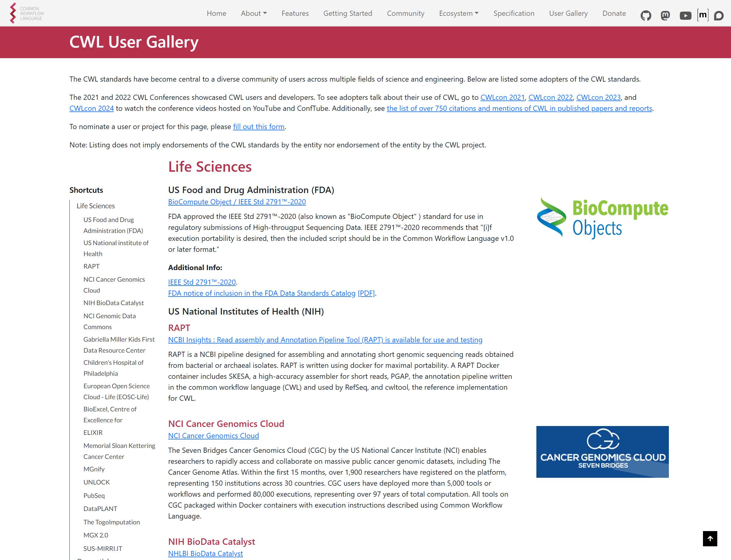Follow the CWLcon 2023 link
731x560 pixels.
[x=598, y=97]
